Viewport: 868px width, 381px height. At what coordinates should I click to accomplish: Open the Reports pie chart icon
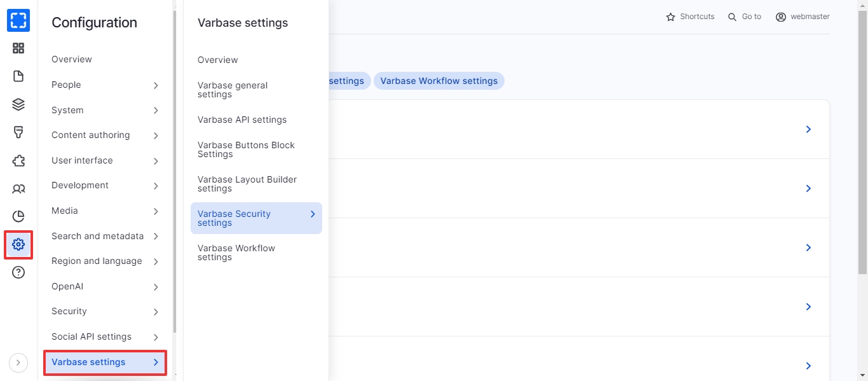tap(18, 216)
